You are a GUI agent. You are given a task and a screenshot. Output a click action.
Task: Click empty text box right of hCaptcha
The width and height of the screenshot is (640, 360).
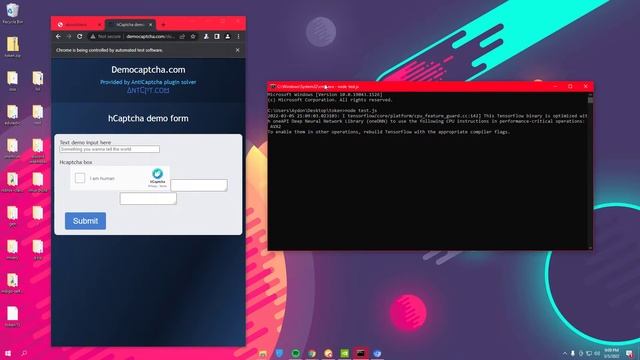point(199,185)
